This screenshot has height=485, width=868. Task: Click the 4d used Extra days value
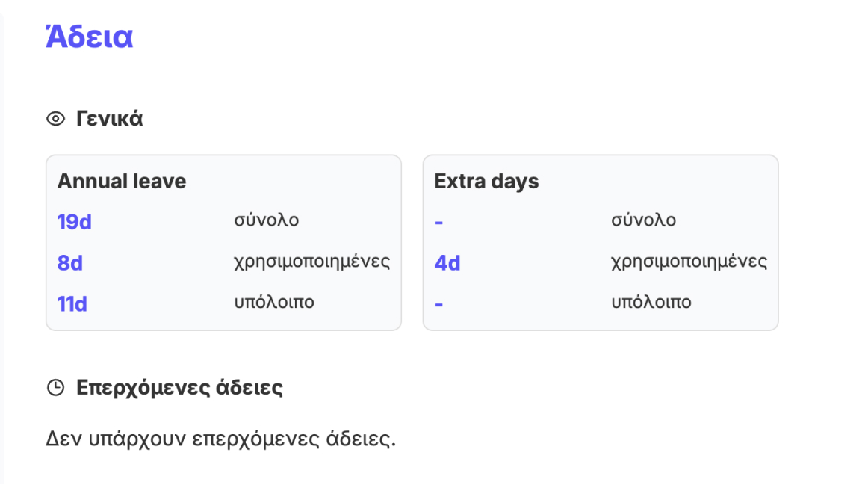447,263
